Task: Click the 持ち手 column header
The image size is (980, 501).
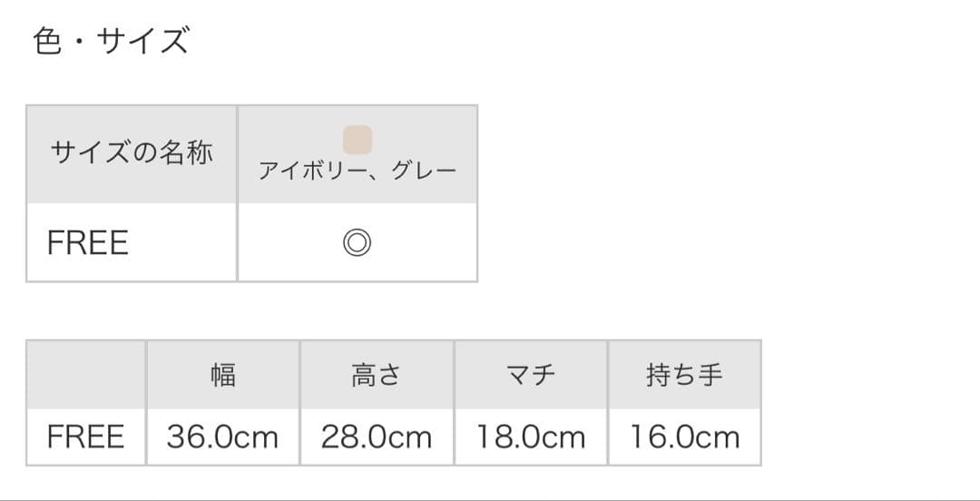Action: 685,374
